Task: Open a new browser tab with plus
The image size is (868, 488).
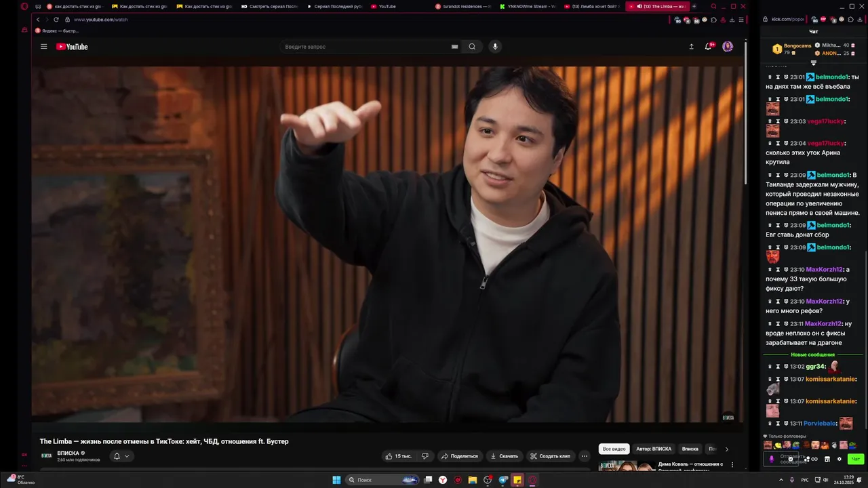Action: [694, 6]
